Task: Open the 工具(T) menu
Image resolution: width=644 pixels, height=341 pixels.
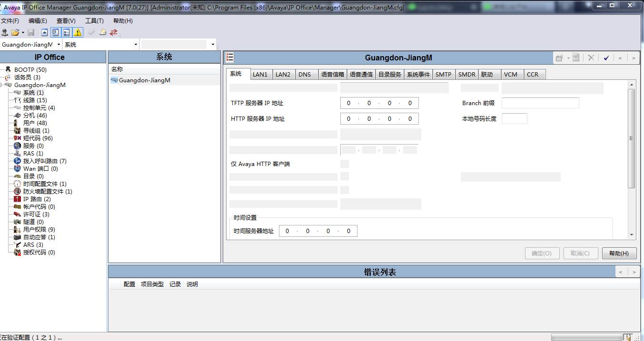Action: point(94,21)
